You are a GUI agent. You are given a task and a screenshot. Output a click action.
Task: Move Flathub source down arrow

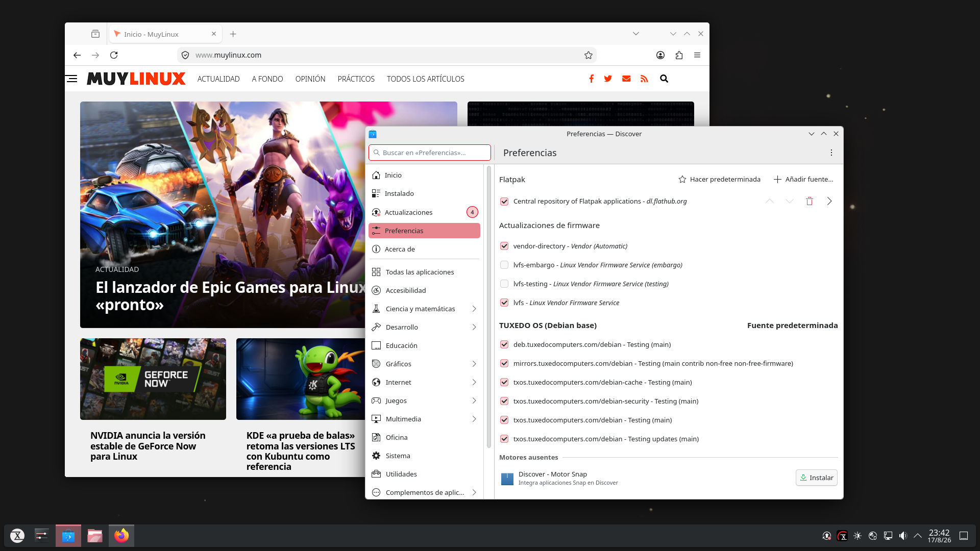[x=790, y=201]
